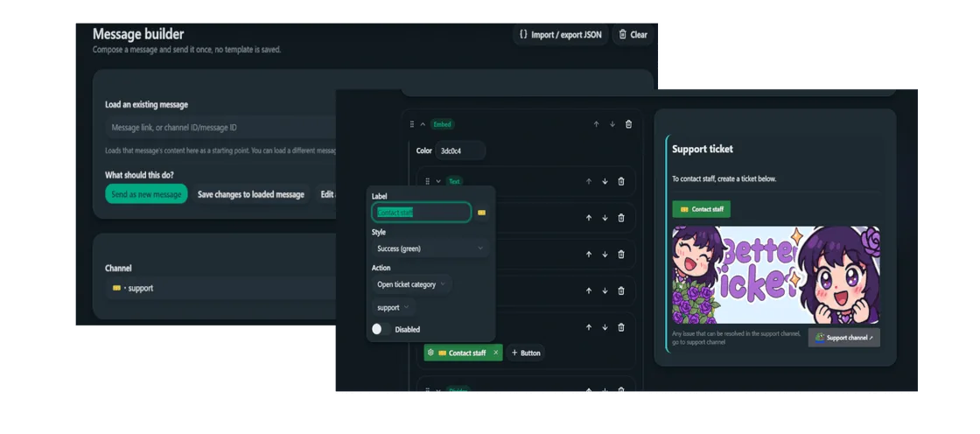Grab the Embed row drag handle
The height and width of the screenshot is (434, 980).
412,124
